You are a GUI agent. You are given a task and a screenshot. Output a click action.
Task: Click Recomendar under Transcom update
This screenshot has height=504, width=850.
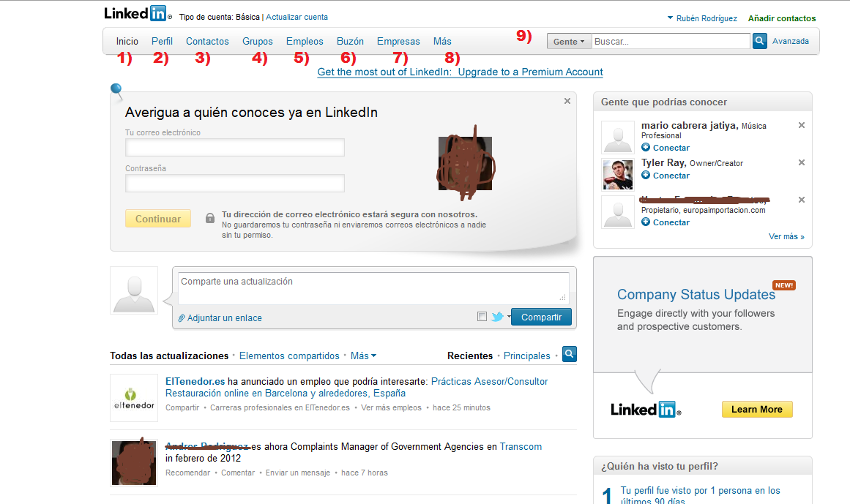187,473
